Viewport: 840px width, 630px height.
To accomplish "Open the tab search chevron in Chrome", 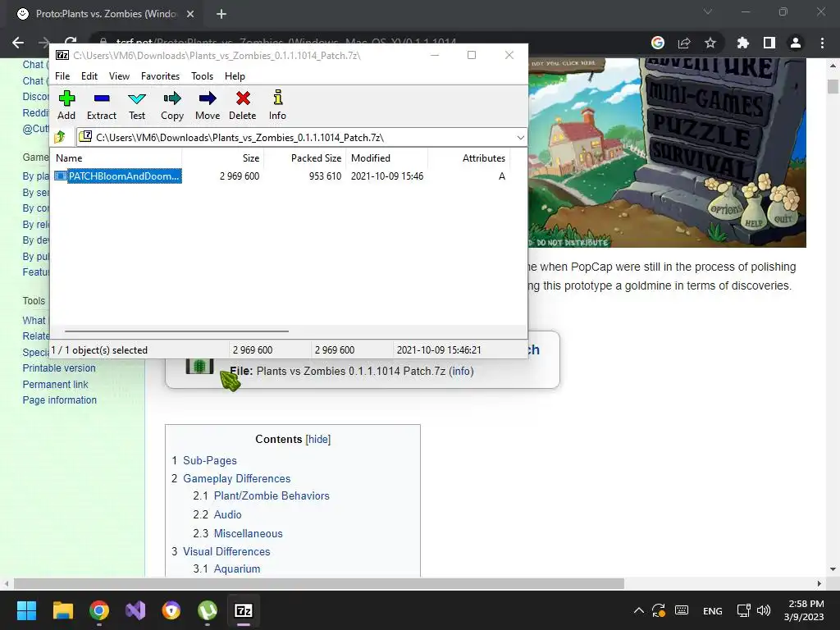I will (708, 11).
